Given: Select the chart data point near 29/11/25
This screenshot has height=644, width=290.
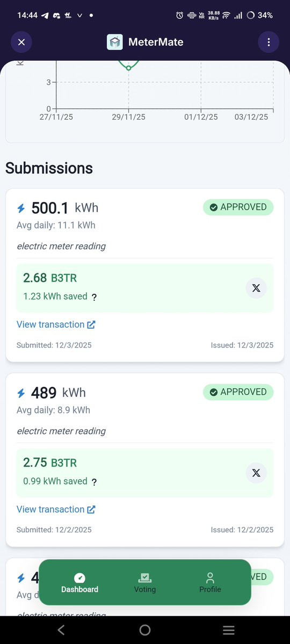Looking at the screenshot, I should 128,68.
